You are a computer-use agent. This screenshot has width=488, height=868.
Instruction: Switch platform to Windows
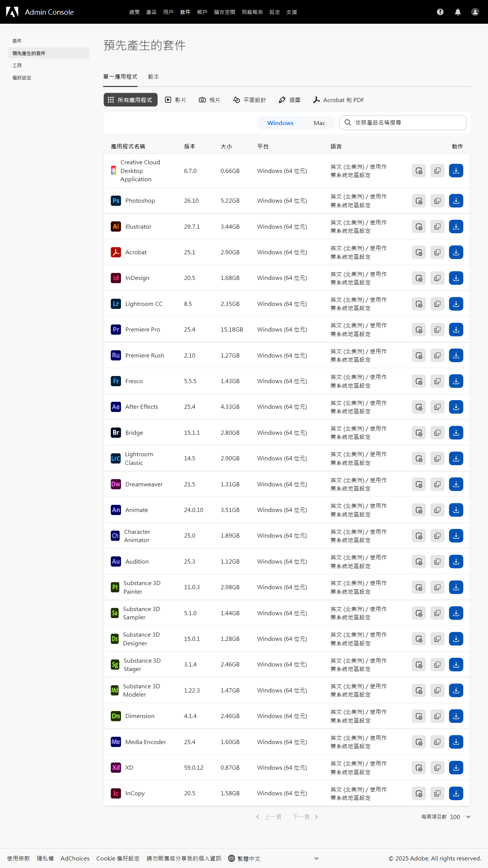[280, 123]
